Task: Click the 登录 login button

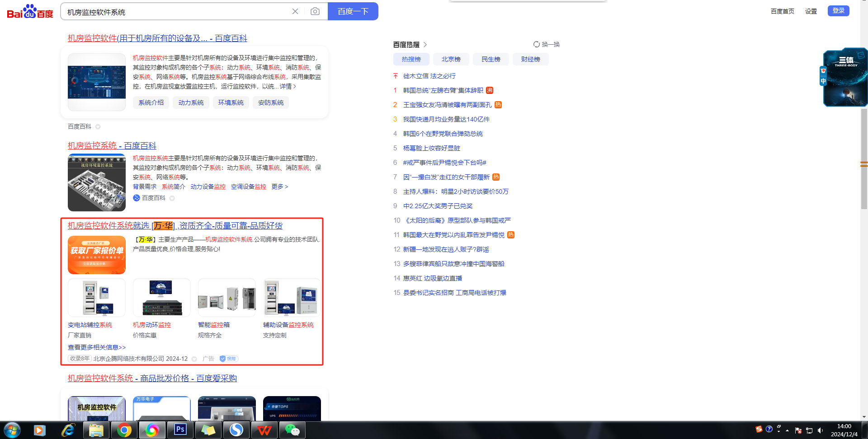Action: [x=838, y=11]
